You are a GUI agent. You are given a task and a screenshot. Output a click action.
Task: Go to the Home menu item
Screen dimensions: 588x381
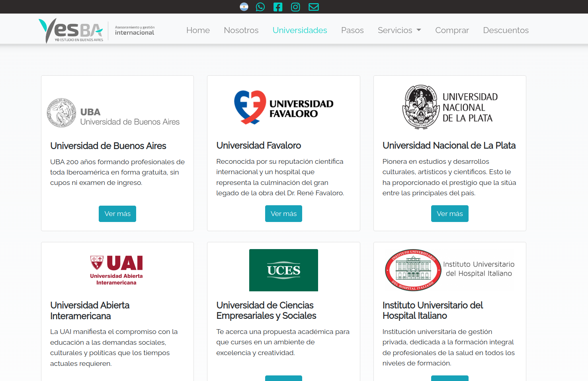(x=198, y=30)
